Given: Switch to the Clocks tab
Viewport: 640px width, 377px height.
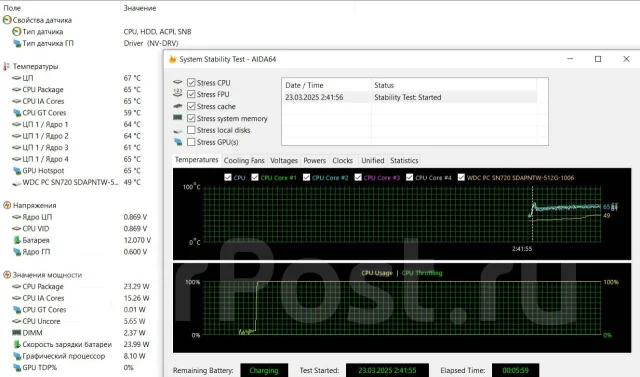Looking at the screenshot, I should 342,160.
